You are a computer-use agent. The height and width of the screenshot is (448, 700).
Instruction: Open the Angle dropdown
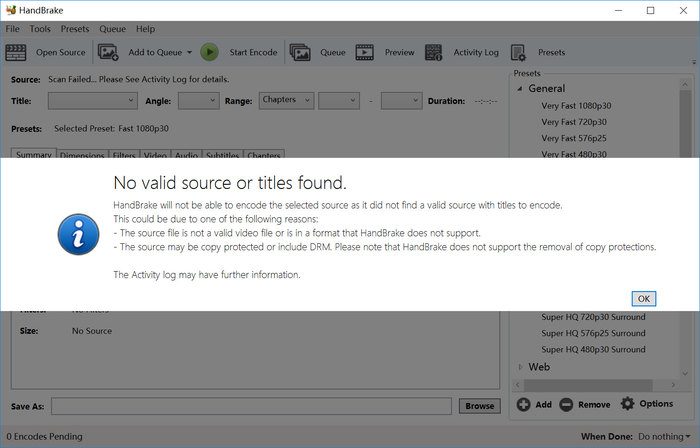[199, 100]
